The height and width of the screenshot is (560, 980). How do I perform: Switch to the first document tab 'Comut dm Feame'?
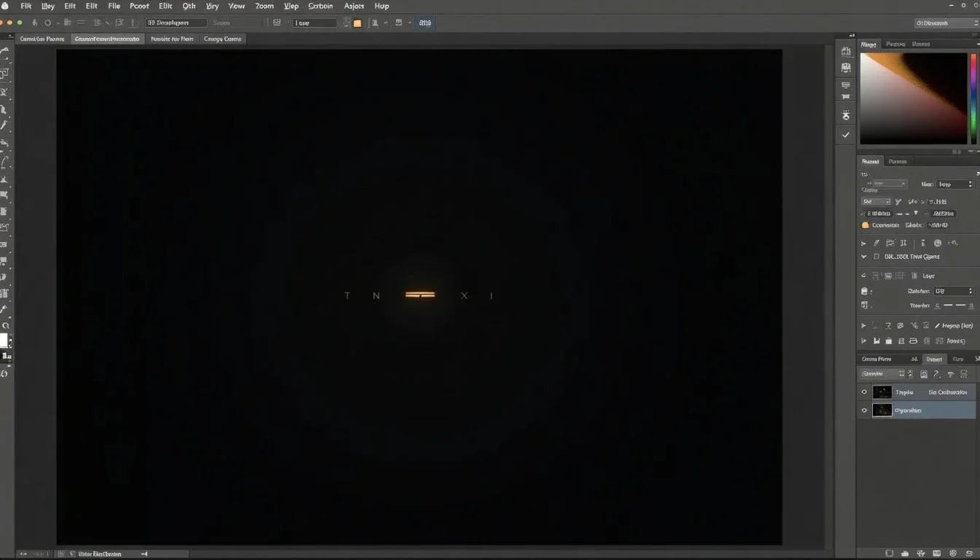[42, 39]
